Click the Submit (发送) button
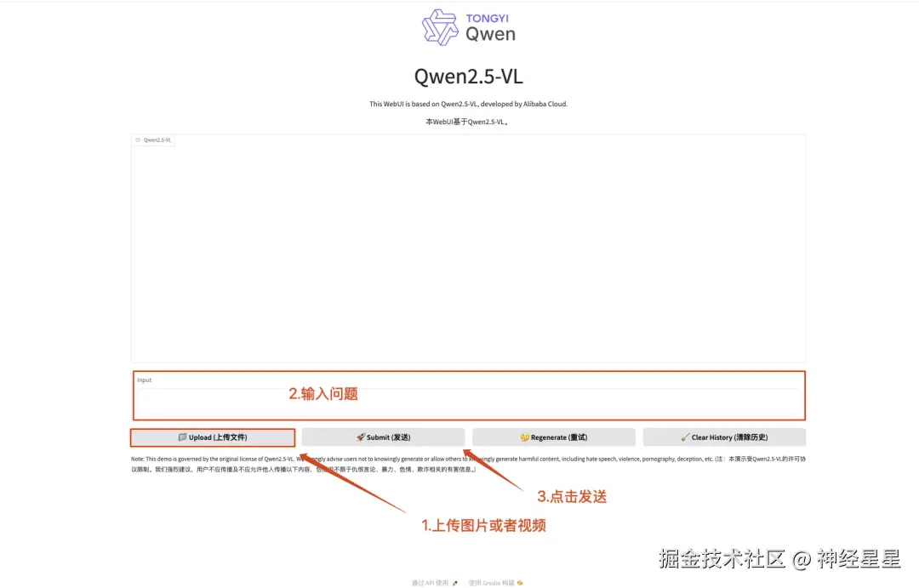 tap(383, 437)
